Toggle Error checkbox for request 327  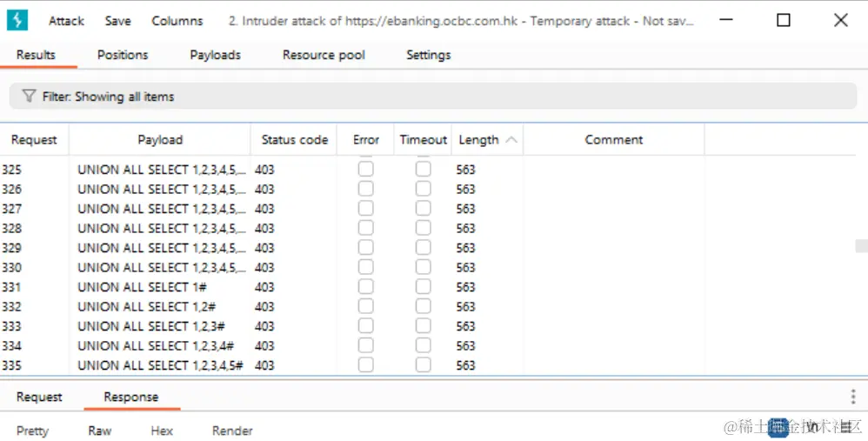[x=366, y=209]
